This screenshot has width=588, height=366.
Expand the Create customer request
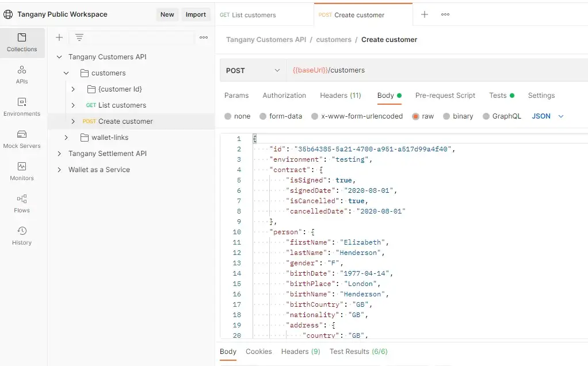point(73,121)
